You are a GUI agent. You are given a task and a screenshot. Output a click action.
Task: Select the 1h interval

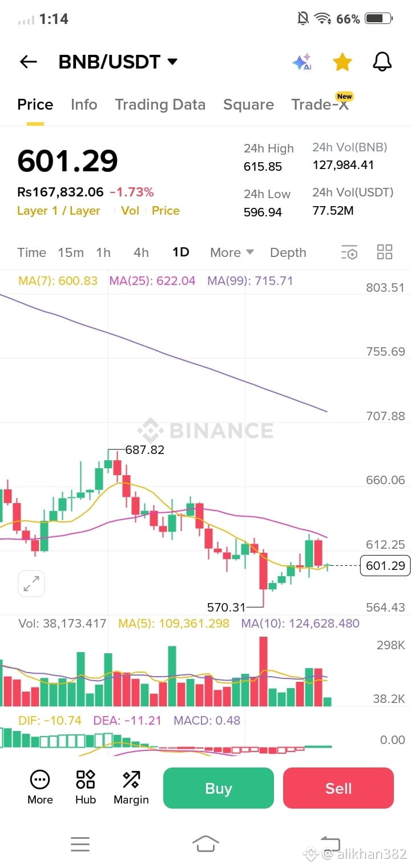(x=103, y=252)
